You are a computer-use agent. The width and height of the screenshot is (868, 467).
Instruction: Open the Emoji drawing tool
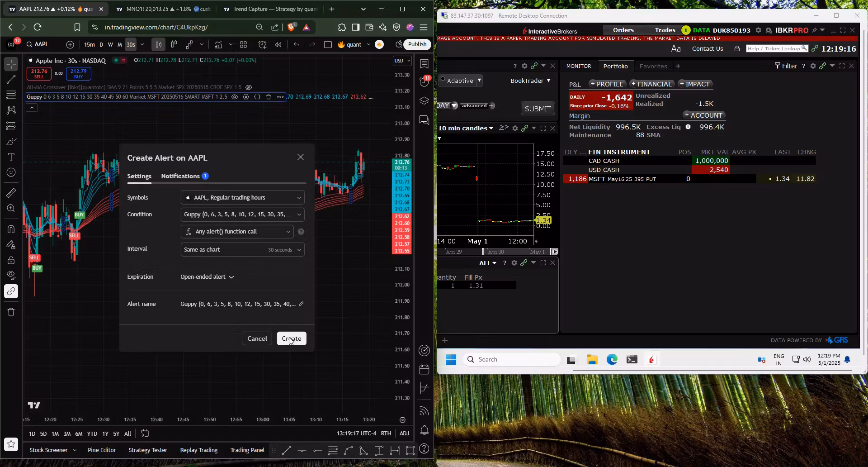coord(11,172)
